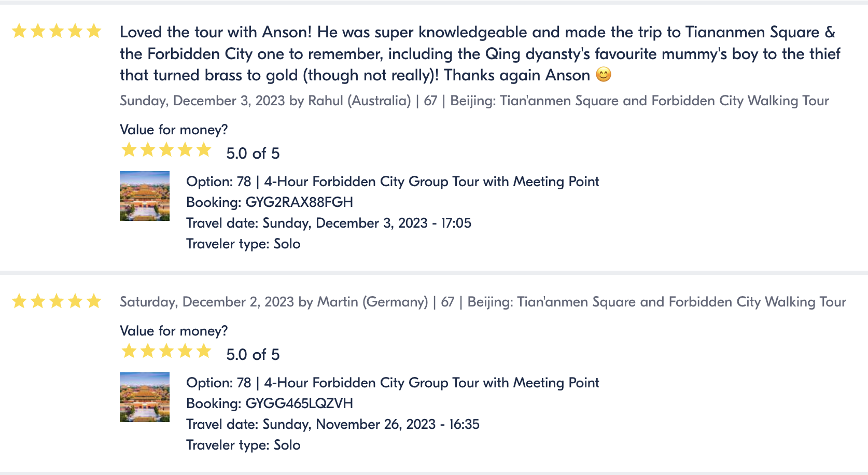Click "Traveler type: Solo" in Rahul's review
This screenshot has height=475, width=868.
coord(243,244)
